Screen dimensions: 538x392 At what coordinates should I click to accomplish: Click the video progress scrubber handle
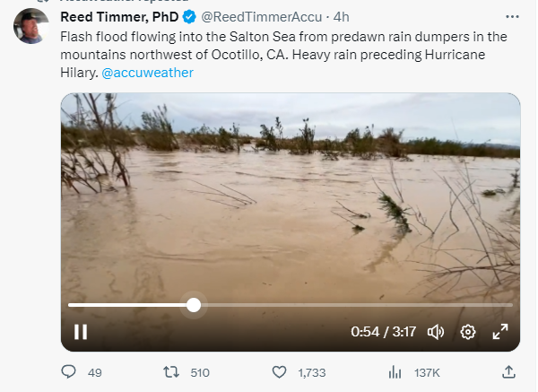pyautogui.click(x=194, y=305)
